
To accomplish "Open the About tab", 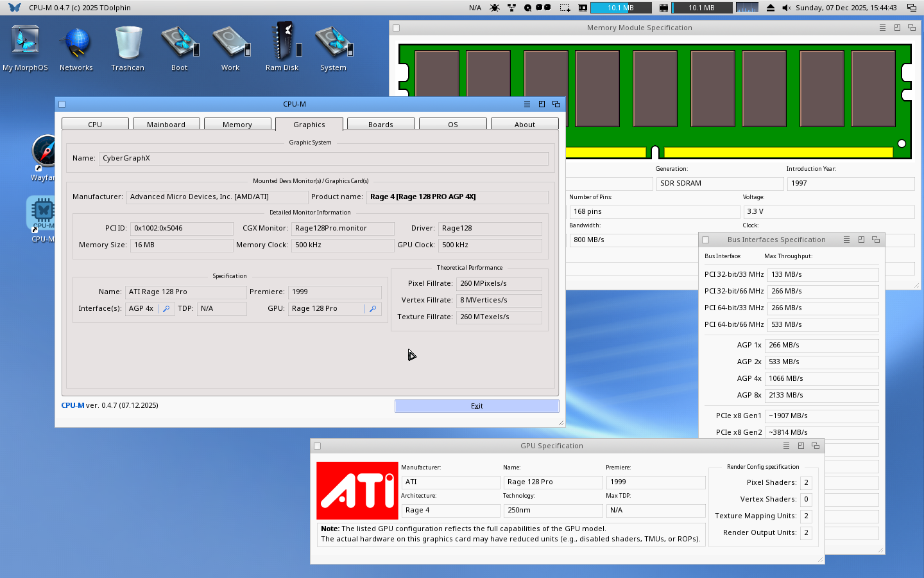I will (524, 125).
